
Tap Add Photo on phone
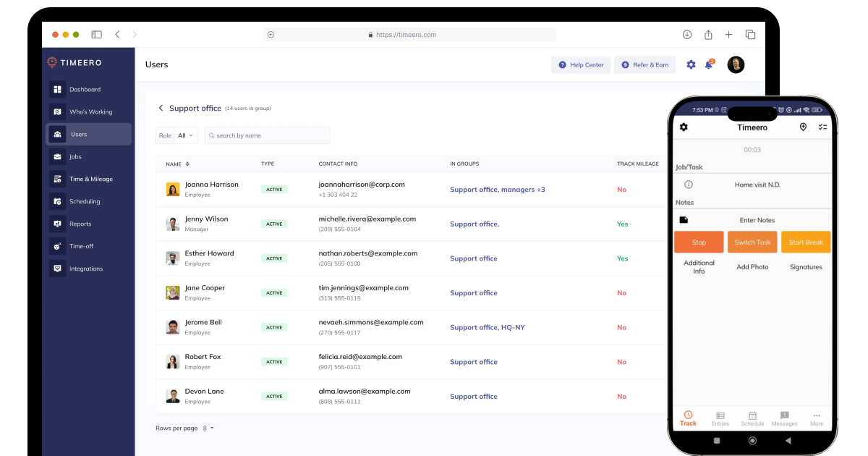[752, 267]
